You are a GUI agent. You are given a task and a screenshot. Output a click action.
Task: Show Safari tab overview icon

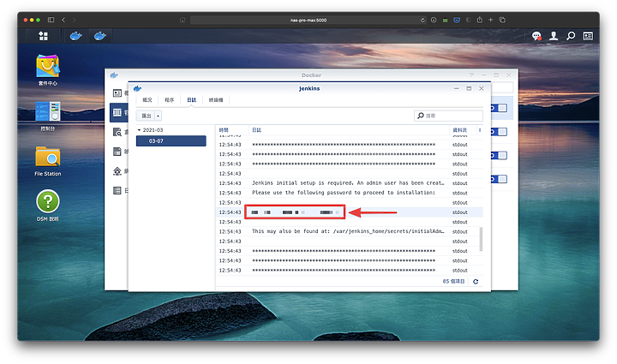click(502, 20)
